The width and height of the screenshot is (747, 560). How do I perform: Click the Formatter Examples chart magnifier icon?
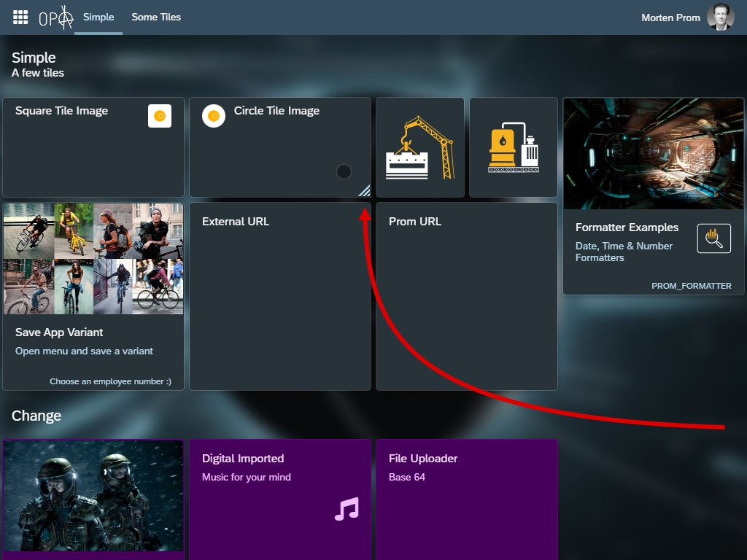[713, 238]
